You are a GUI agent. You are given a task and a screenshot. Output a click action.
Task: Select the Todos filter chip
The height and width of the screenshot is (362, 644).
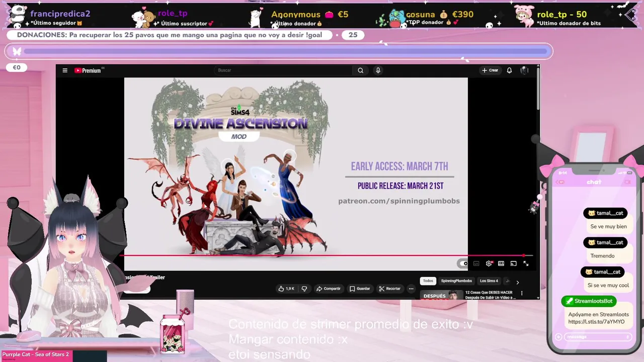click(x=428, y=281)
